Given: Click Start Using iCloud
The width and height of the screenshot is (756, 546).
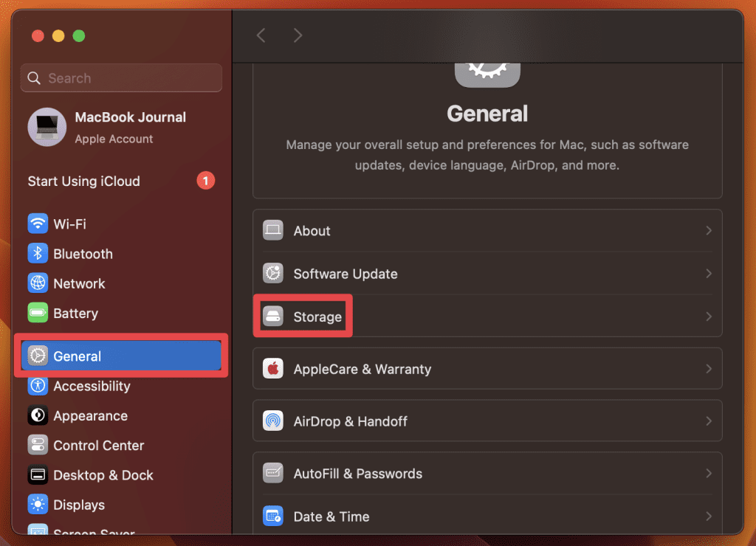Looking at the screenshot, I should pos(121,181).
